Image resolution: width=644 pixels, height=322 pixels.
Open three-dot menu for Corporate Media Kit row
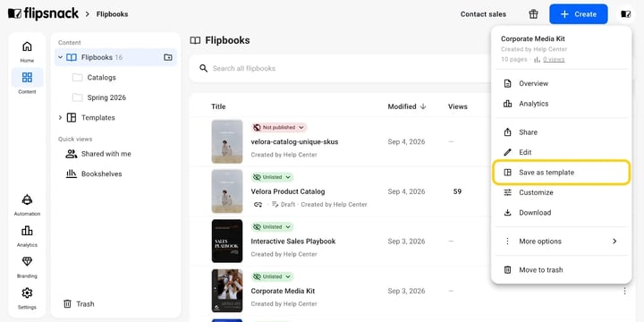pyautogui.click(x=624, y=291)
